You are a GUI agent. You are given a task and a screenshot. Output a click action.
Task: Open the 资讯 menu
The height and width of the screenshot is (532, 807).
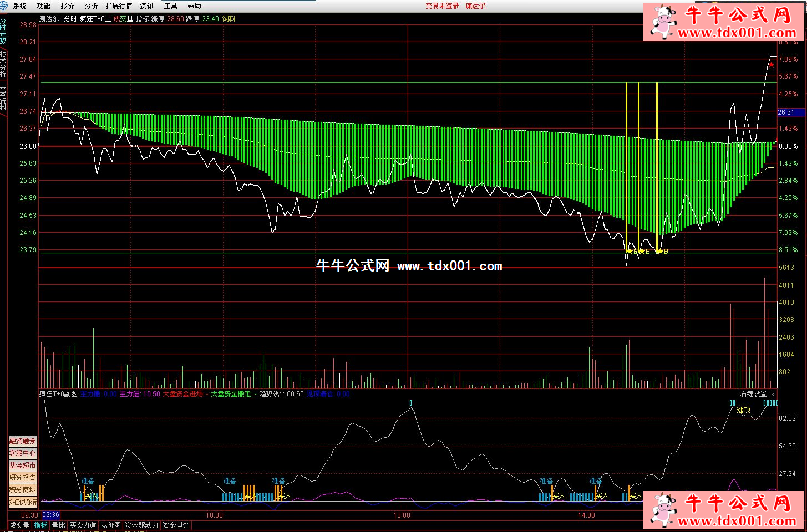tap(146, 6)
